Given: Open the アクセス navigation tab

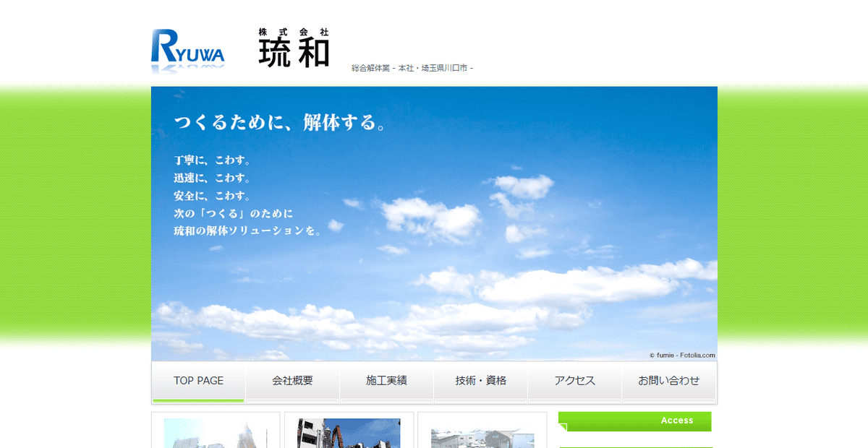Looking at the screenshot, I should (574, 381).
